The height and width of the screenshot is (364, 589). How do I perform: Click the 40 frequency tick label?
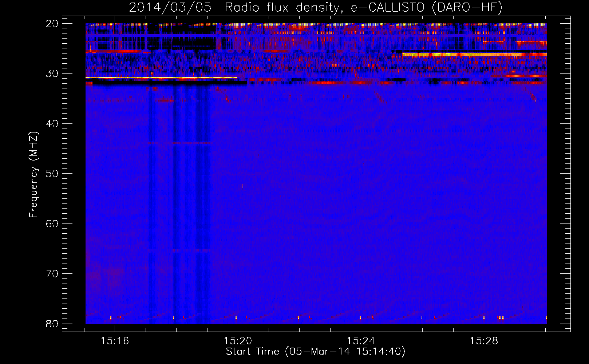(x=52, y=124)
